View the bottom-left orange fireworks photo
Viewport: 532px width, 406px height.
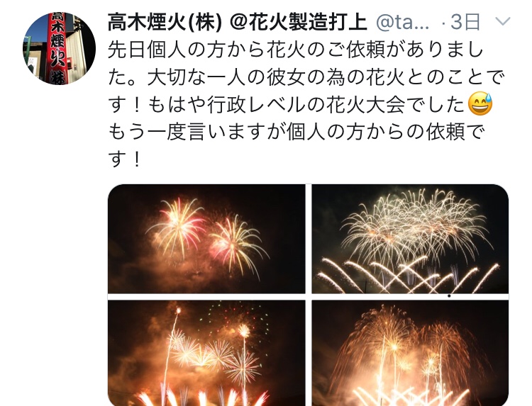coord(206,353)
